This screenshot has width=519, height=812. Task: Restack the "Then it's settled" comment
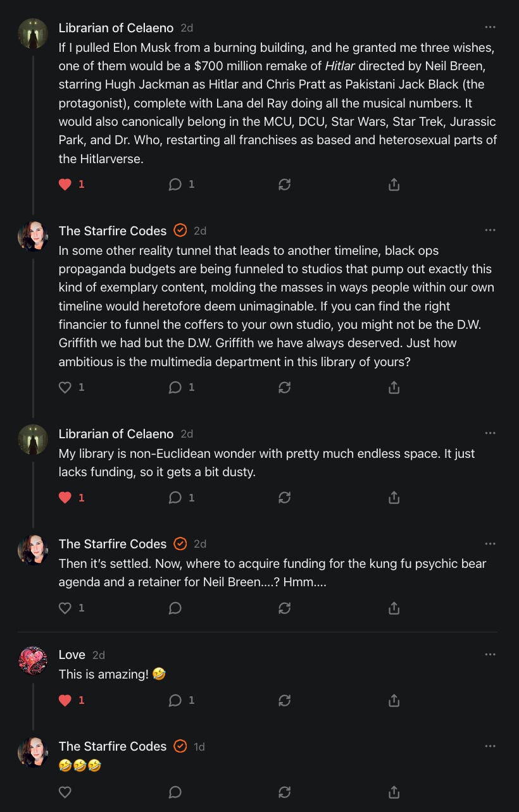285,608
